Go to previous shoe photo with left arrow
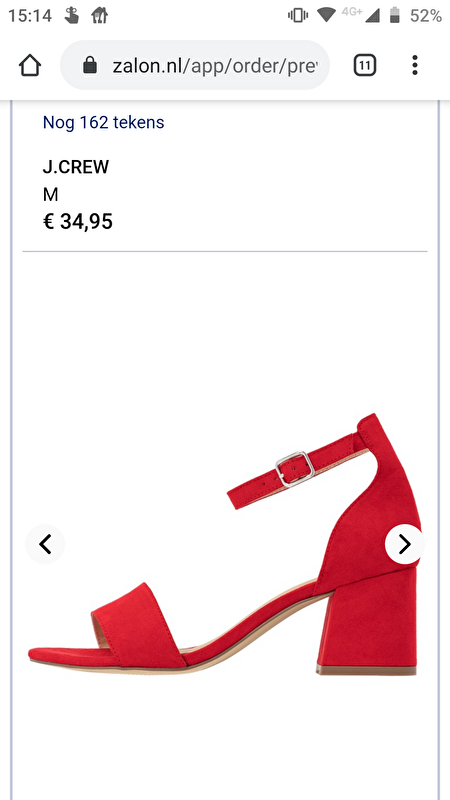The image size is (450, 800). pyautogui.click(x=45, y=544)
